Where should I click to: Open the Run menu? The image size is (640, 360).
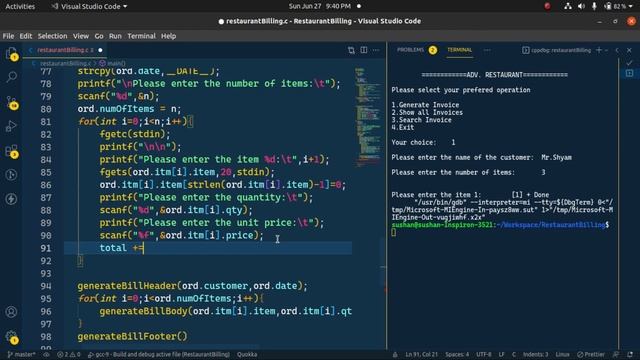(115, 36)
